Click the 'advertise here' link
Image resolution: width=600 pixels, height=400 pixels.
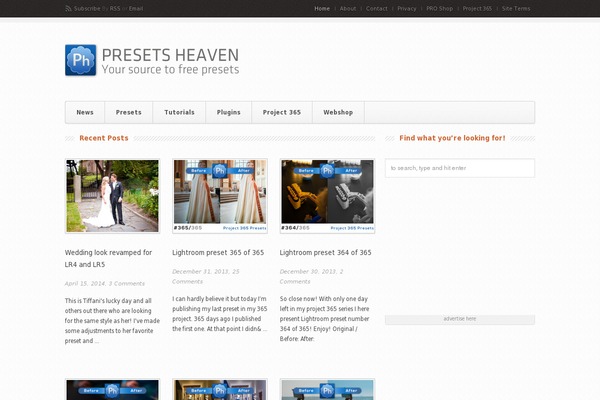[460, 319]
